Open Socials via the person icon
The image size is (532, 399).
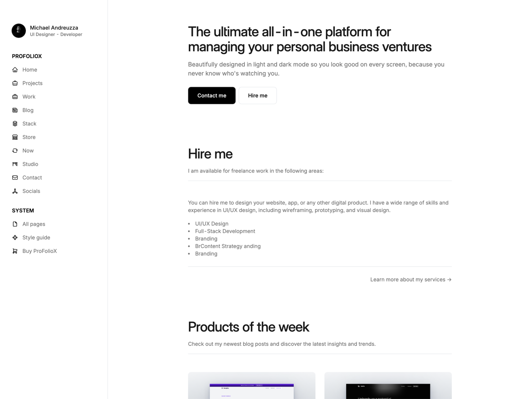click(x=15, y=191)
